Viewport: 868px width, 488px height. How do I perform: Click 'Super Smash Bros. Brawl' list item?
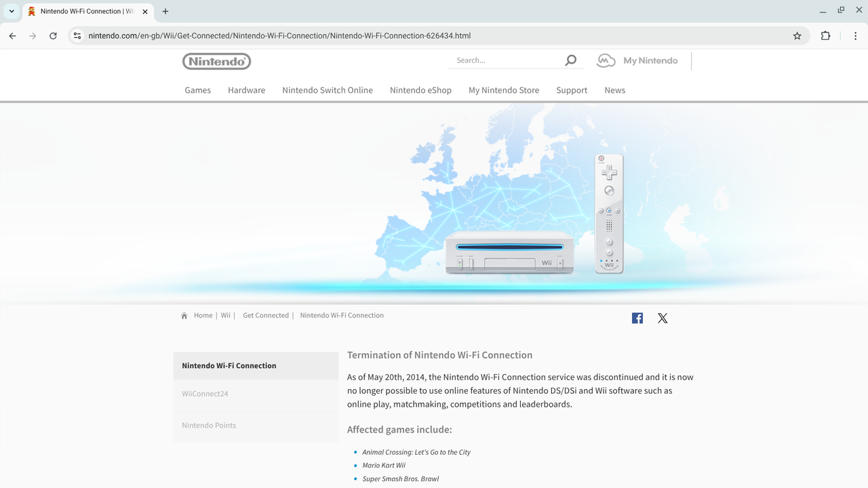click(401, 479)
